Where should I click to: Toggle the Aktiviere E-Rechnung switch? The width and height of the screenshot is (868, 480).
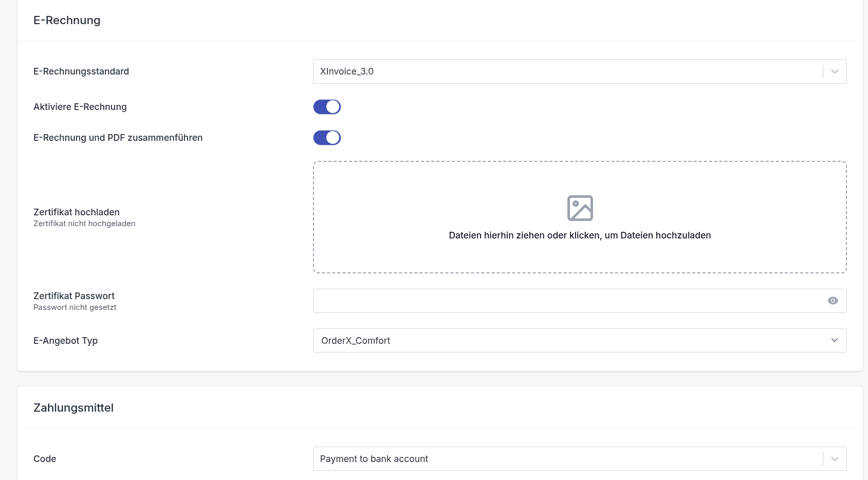coord(327,107)
